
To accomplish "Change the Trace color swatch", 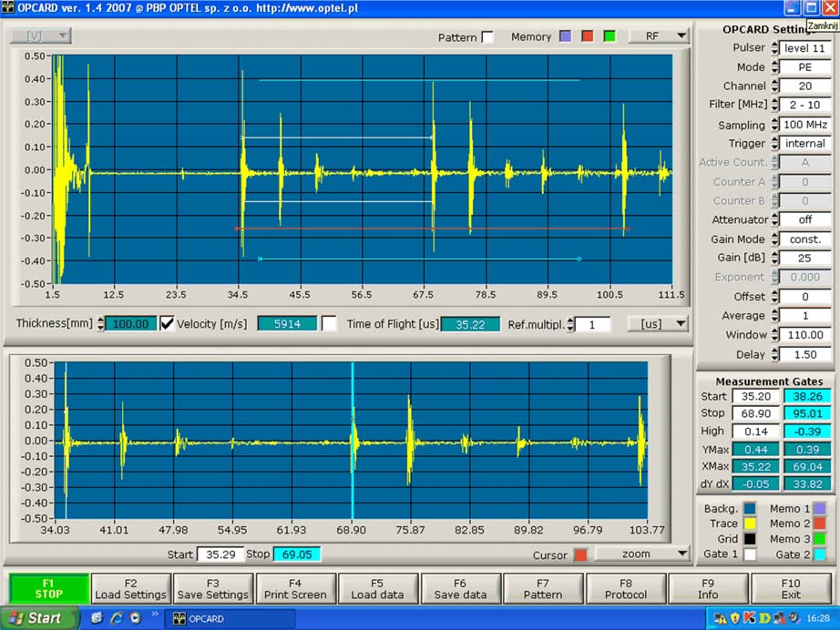I will click(750, 523).
